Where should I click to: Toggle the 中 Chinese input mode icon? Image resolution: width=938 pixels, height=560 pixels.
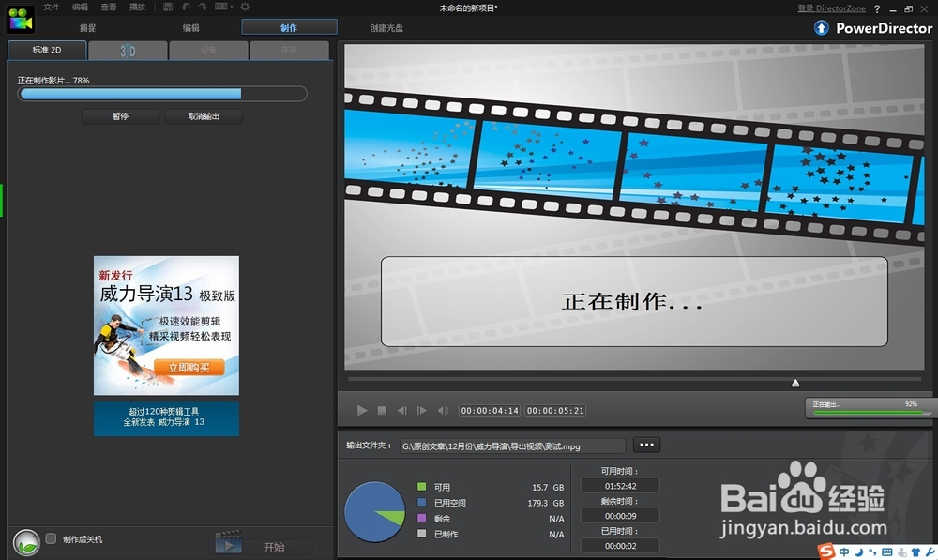[x=844, y=552]
